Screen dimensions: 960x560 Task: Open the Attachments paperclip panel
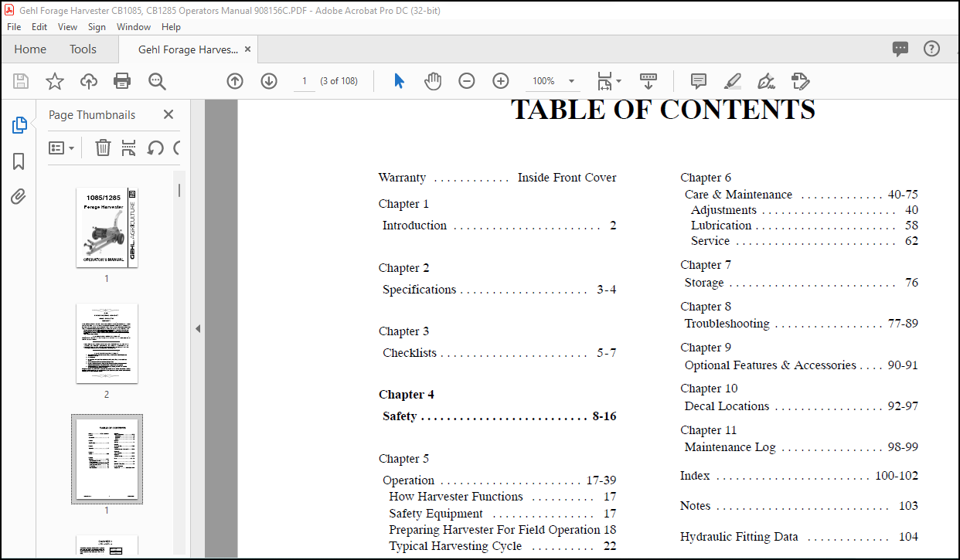(19, 196)
